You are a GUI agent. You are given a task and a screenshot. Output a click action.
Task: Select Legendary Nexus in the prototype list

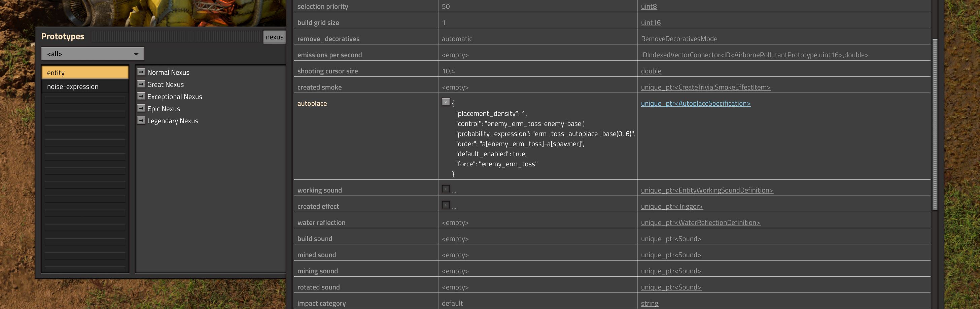point(172,121)
